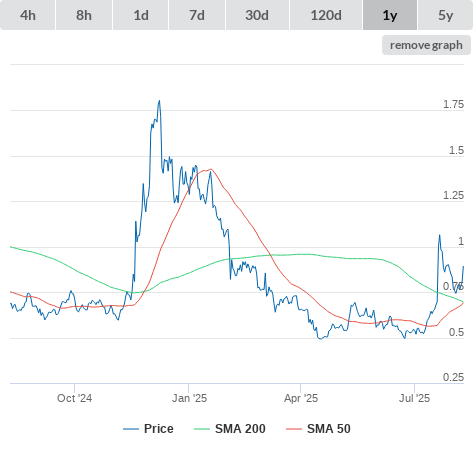Screen dimensions: 474x455
Task: Click the red SMA 50 legend line marker
Action: (294, 429)
